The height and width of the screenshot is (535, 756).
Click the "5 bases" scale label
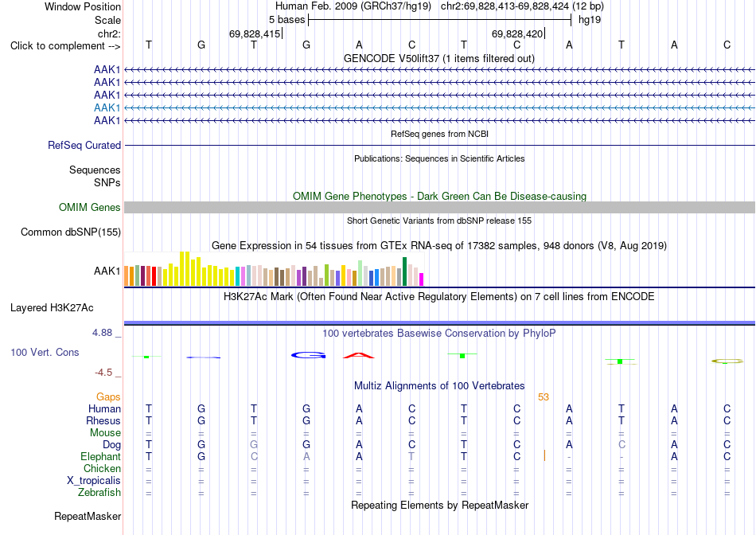pyautogui.click(x=286, y=20)
